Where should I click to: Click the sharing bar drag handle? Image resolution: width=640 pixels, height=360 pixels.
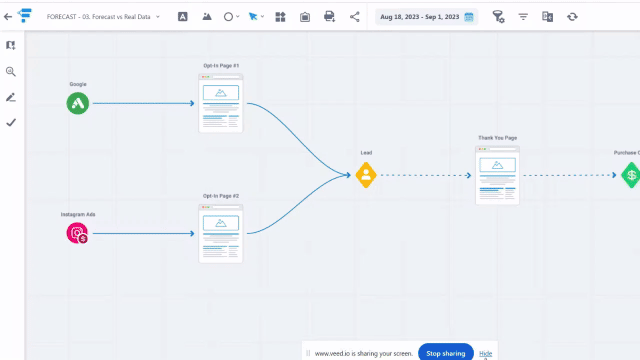(x=308, y=353)
